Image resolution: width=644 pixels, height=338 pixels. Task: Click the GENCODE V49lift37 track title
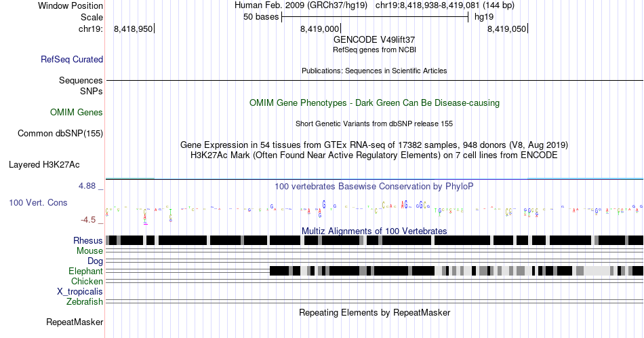[374, 40]
